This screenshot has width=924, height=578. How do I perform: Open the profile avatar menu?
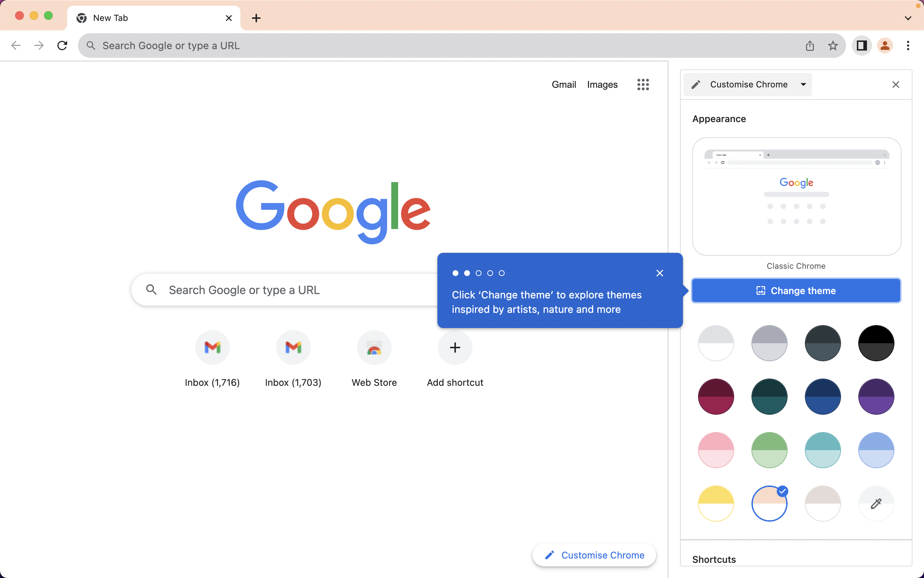pos(885,46)
